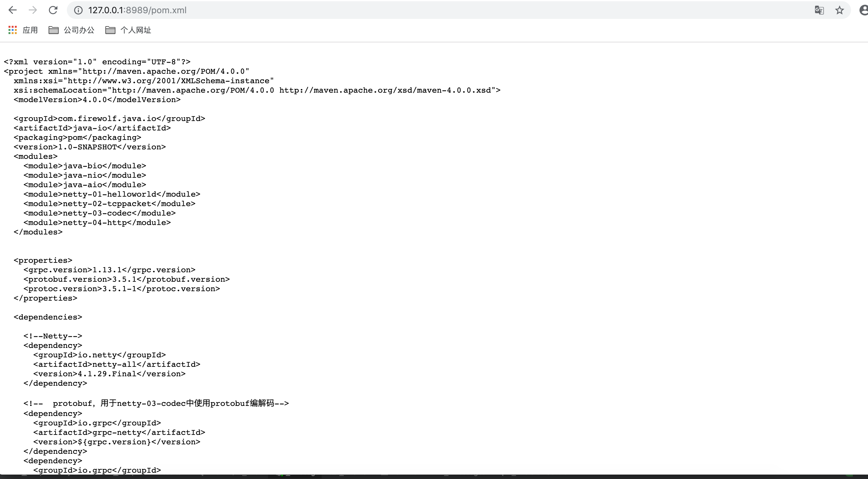The width and height of the screenshot is (868, 479).
Task: Open the Google Translate page icon
Action: [x=819, y=10]
